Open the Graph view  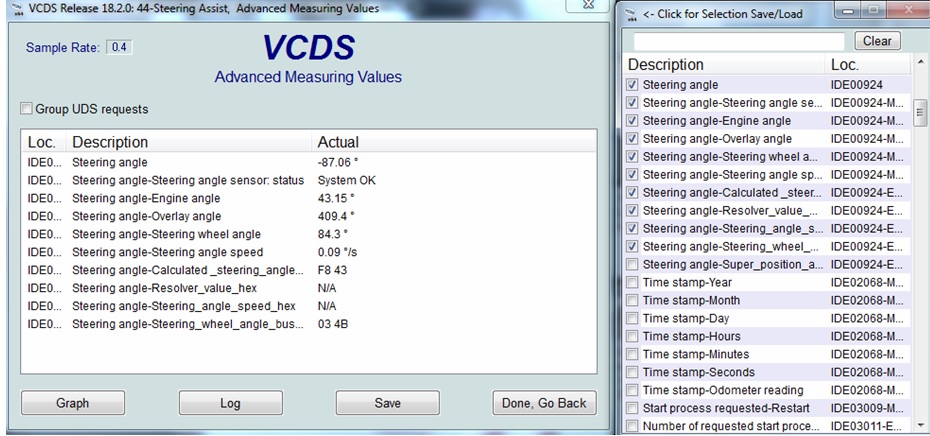click(x=73, y=403)
